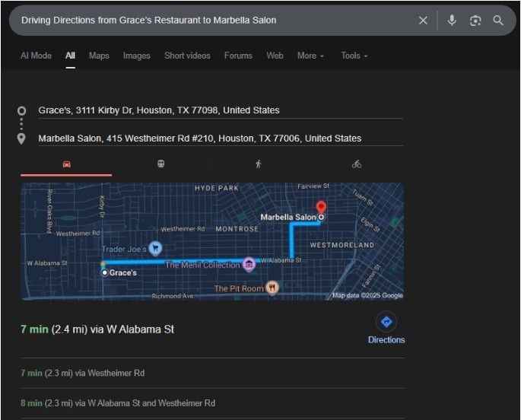
Task: Select the driving car travel mode
Action: [x=66, y=164]
